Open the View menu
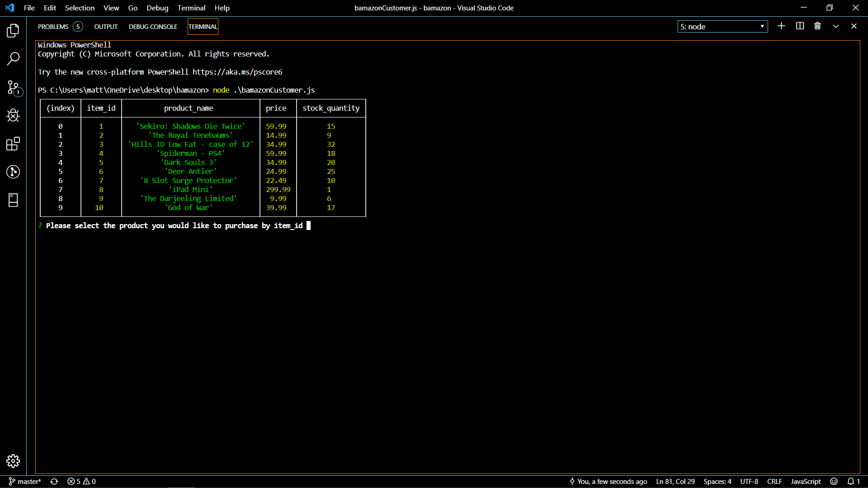868x488 pixels. tap(111, 8)
